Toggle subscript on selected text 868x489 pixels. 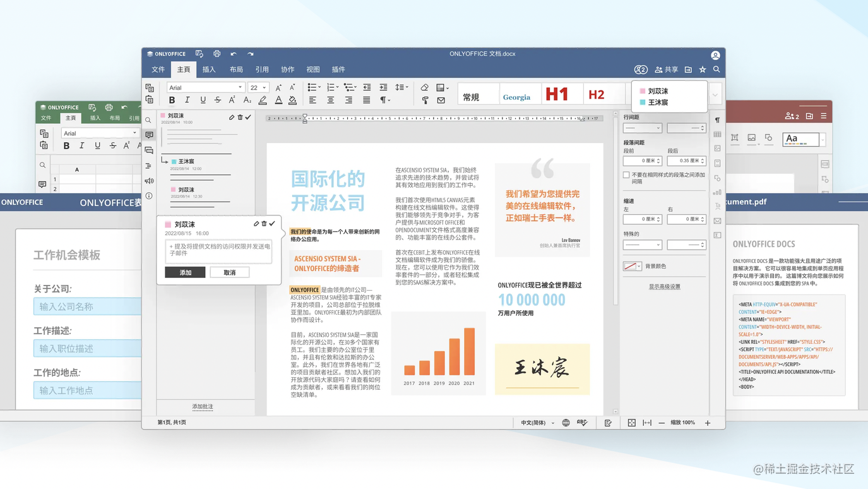(247, 100)
